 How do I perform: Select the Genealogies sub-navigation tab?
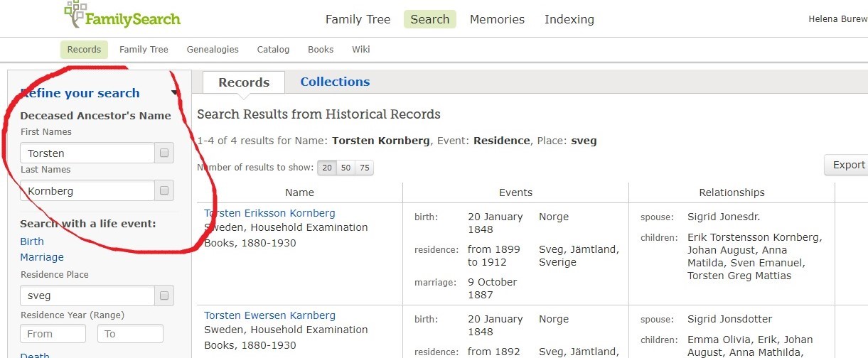click(213, 50)
